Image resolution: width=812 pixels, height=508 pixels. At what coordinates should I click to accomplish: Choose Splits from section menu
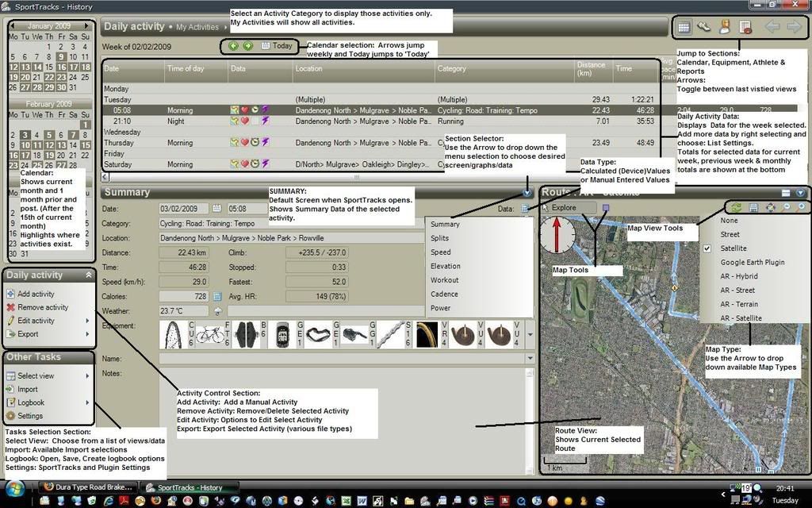click(439, 238)
